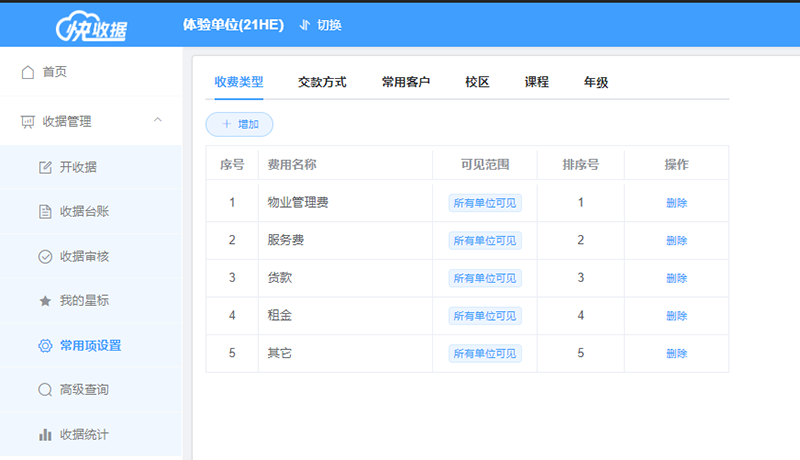Click the 收据管理 board icon
Image resolution: width=800 pixels, height=460 pixels.
(28, 122)
